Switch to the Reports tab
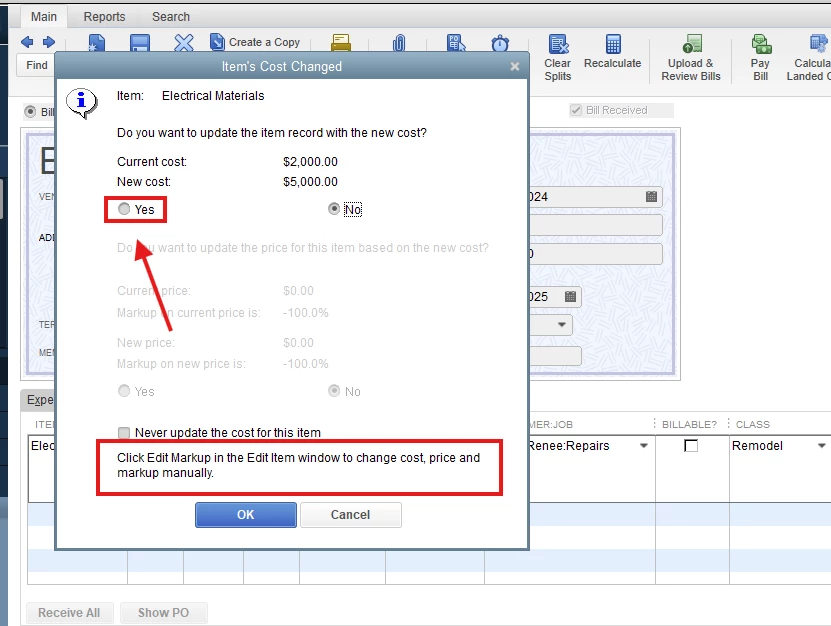 coord(104,16)
